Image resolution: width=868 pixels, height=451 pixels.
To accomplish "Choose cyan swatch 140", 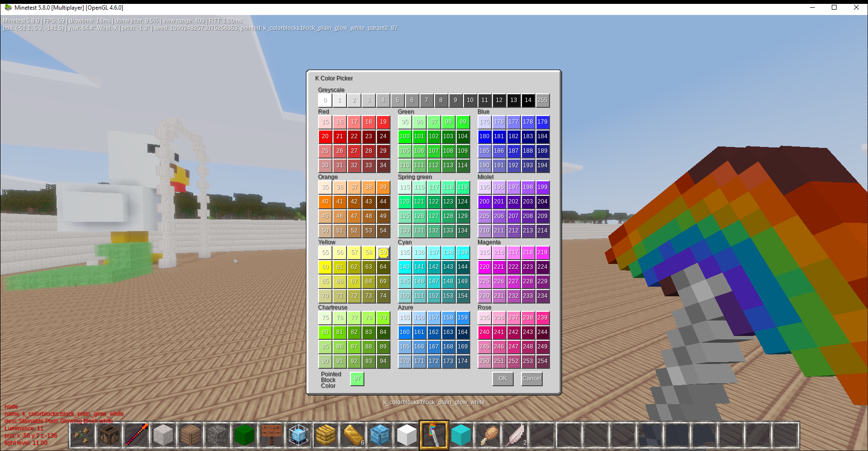I will (405, 267).
